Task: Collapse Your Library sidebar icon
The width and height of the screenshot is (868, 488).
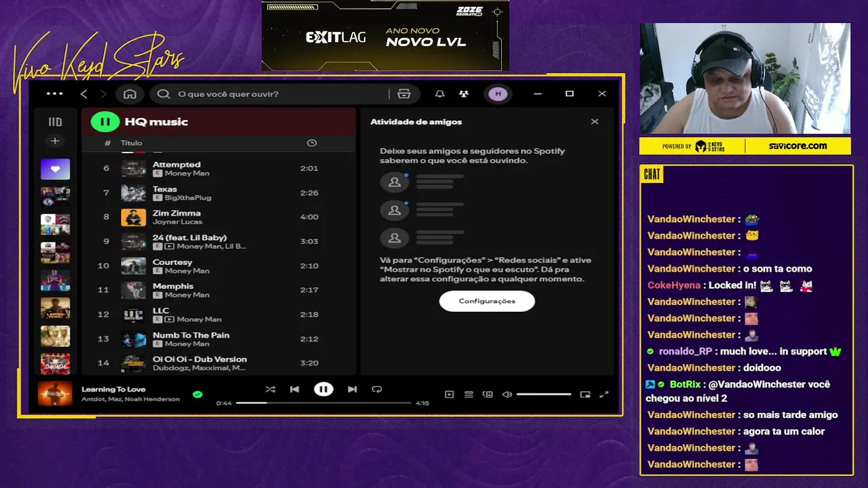Action: point(55,122)
